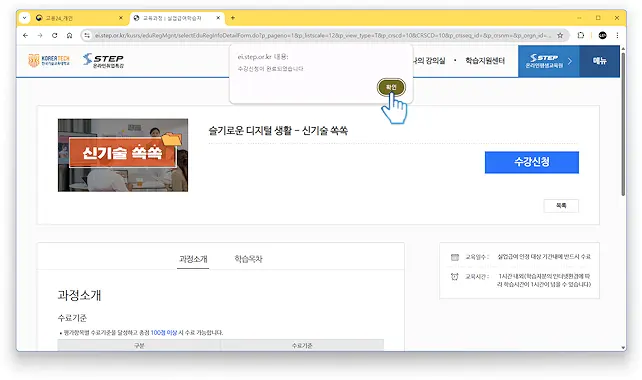Confirm the alert dialog with 확인 button
642x380 pixels.
pyautogui.click(x=391, y=87)
